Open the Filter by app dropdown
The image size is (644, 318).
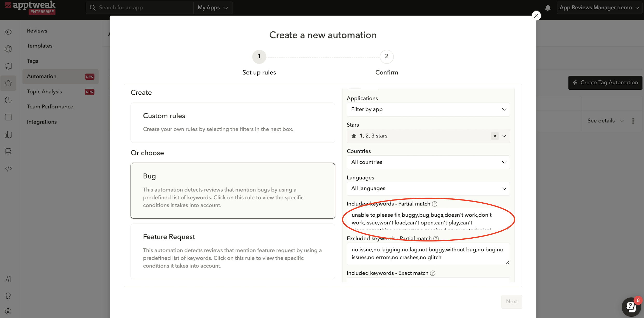(x=428, y=109)
